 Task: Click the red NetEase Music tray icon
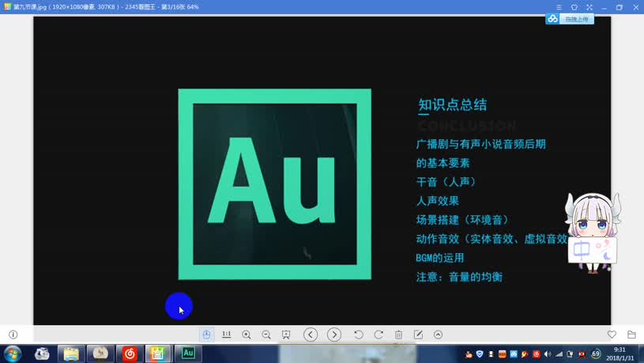(x=537, y=354)
